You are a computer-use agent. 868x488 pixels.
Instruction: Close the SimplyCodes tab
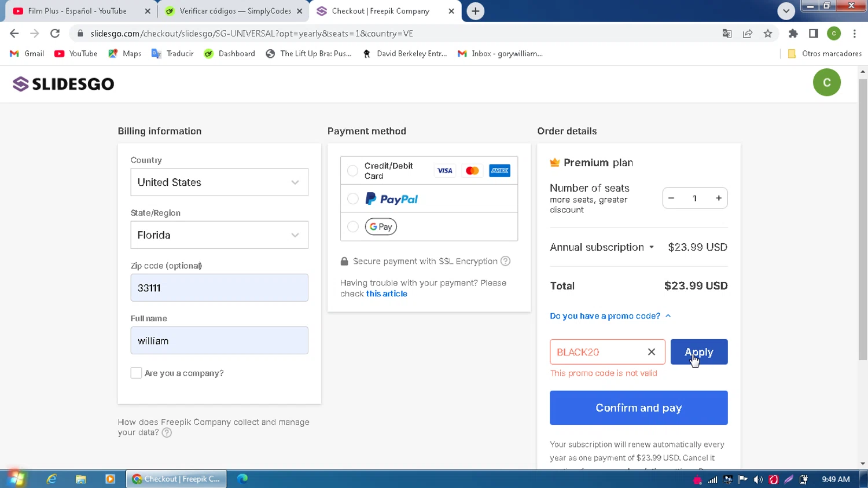click(299, 11)
